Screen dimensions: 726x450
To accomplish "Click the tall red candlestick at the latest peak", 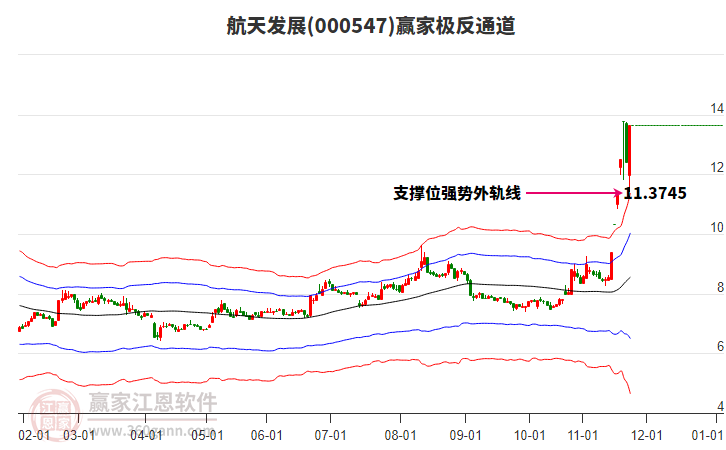I will point(629,150).
